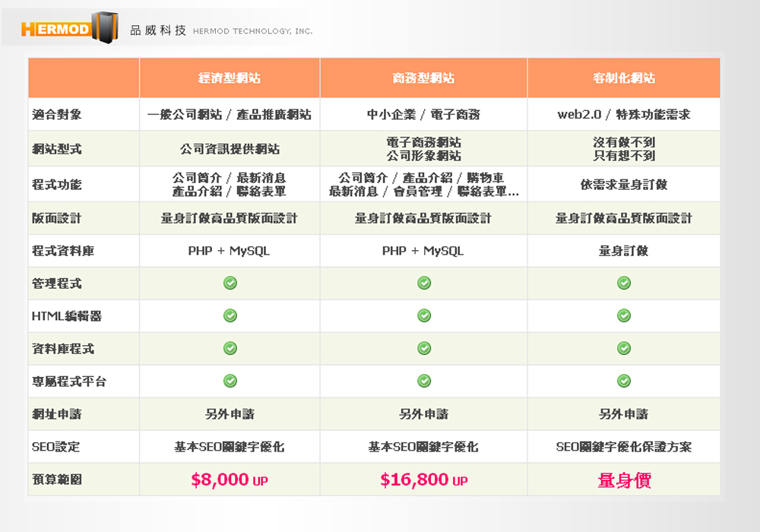Click the 量身價 custom price text
The height and width of the screenshot is (532, 760).
(624, 480)
